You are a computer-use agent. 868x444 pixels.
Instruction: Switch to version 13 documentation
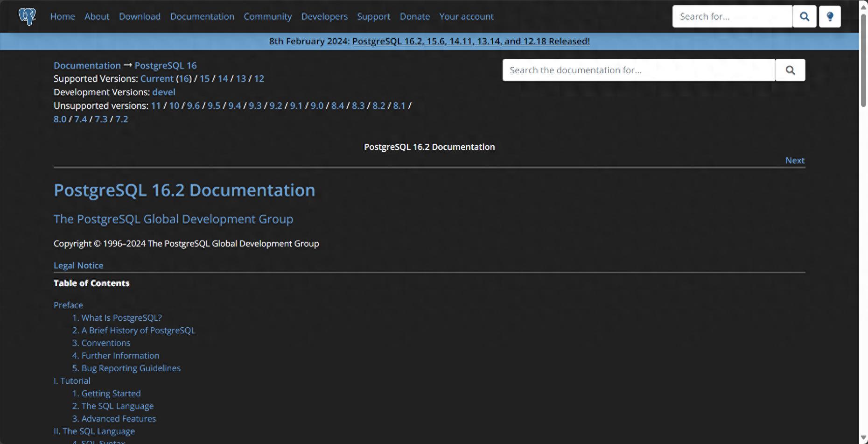[241, 78]
